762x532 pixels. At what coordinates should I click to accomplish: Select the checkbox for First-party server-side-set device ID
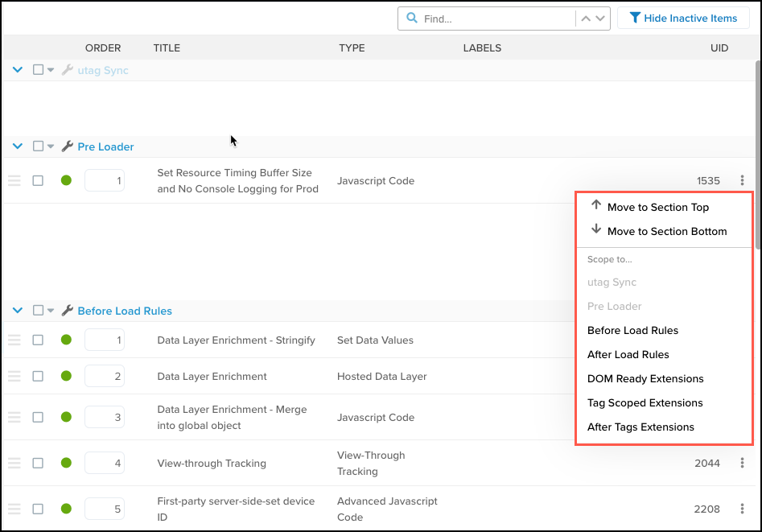38,509
